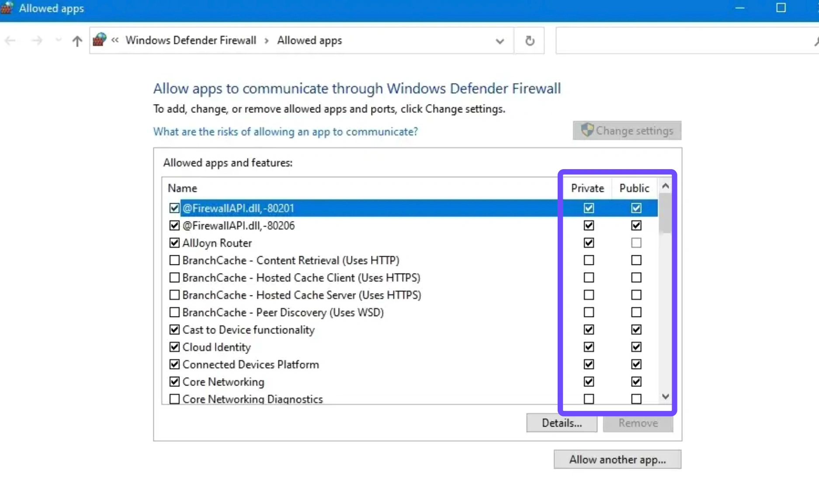Toggle Private checkbox for @FirewallAPI.dll,-80206
819x504 pixels.
coord(589,226)
